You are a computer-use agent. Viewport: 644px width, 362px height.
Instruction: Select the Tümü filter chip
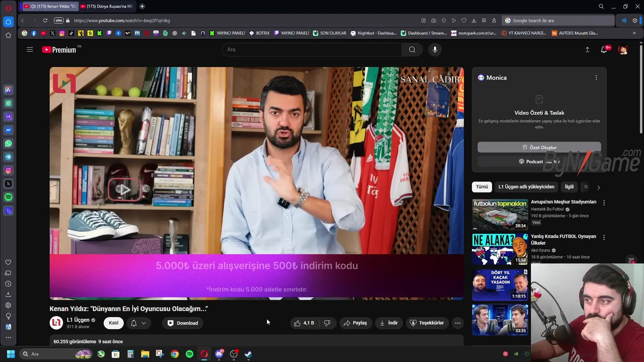(482, 187)
